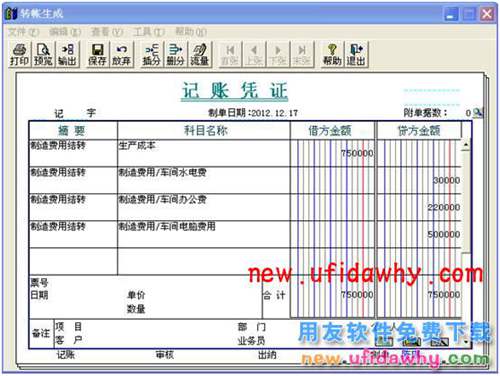The width and height of the screenshot is (500, 376).
Task: Click the 制单日期 2012.12.17 field
Action: click(253, 113)
